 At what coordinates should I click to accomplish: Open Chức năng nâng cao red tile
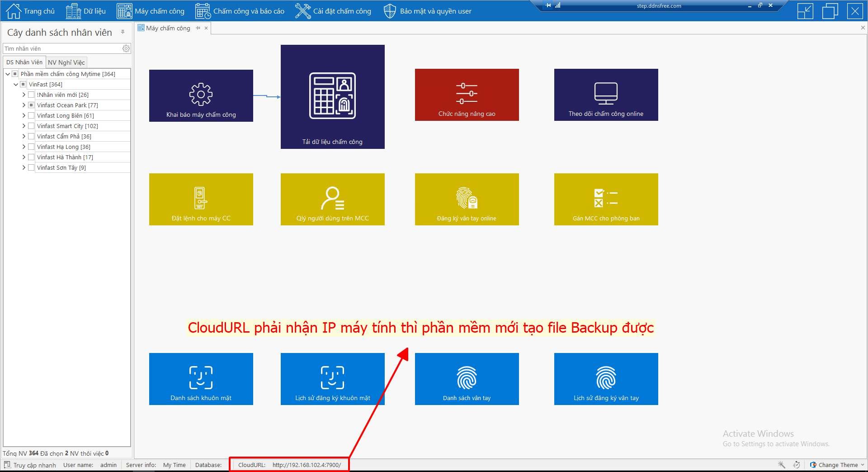pos(467,95)
